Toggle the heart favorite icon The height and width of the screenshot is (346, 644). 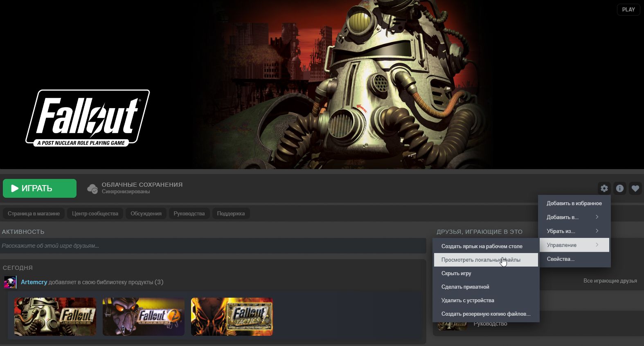[x=635, y=188]
